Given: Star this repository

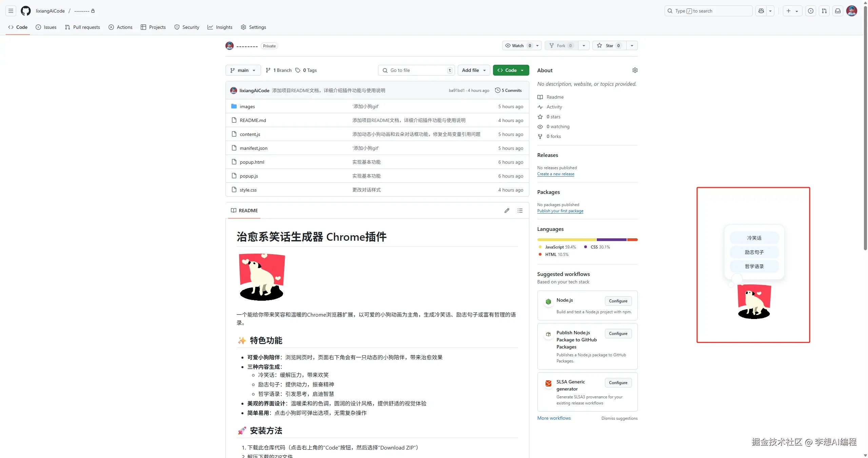Looking at the screenshot, I should coord(609,45).
